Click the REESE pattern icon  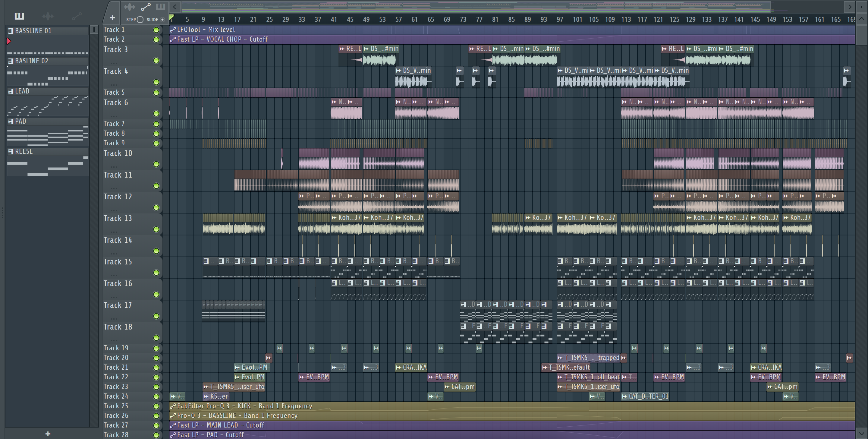point(11,151)
